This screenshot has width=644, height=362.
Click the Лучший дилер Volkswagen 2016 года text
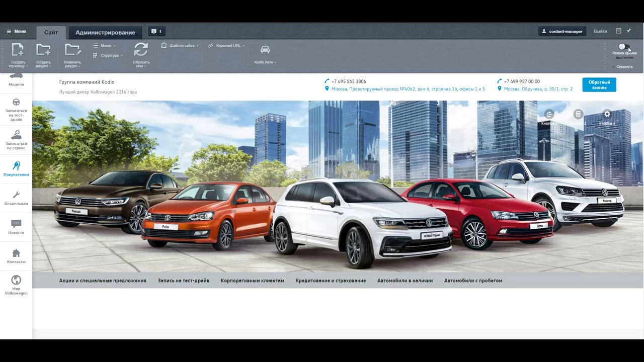pyautogui.click(x=98, y=92)
